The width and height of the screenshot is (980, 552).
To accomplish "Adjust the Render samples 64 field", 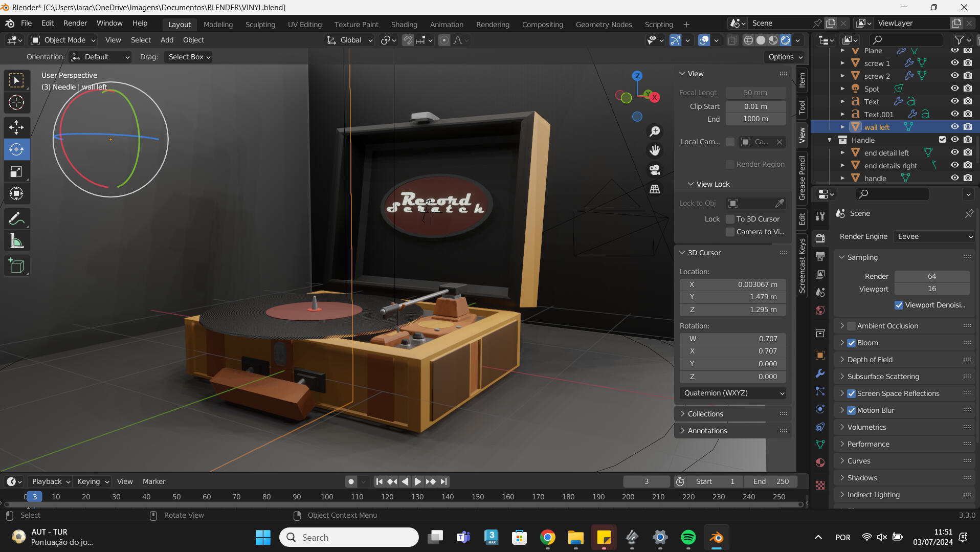I will 932,276.
